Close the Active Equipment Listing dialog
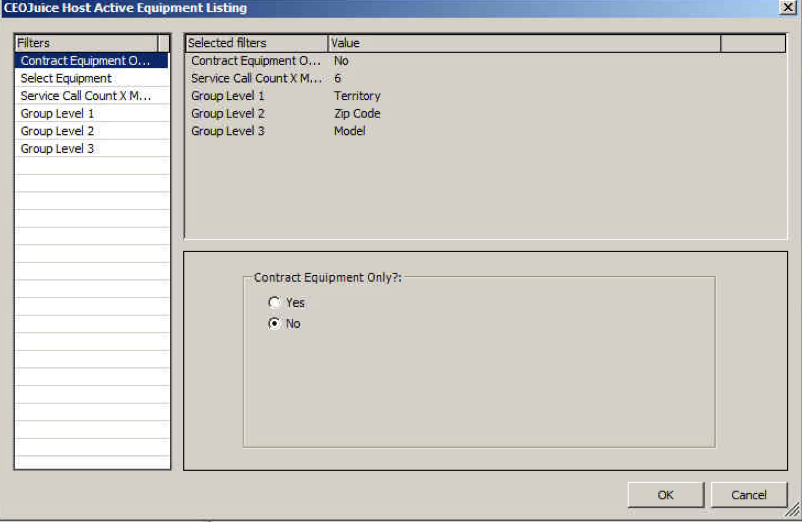 [787, 7]
